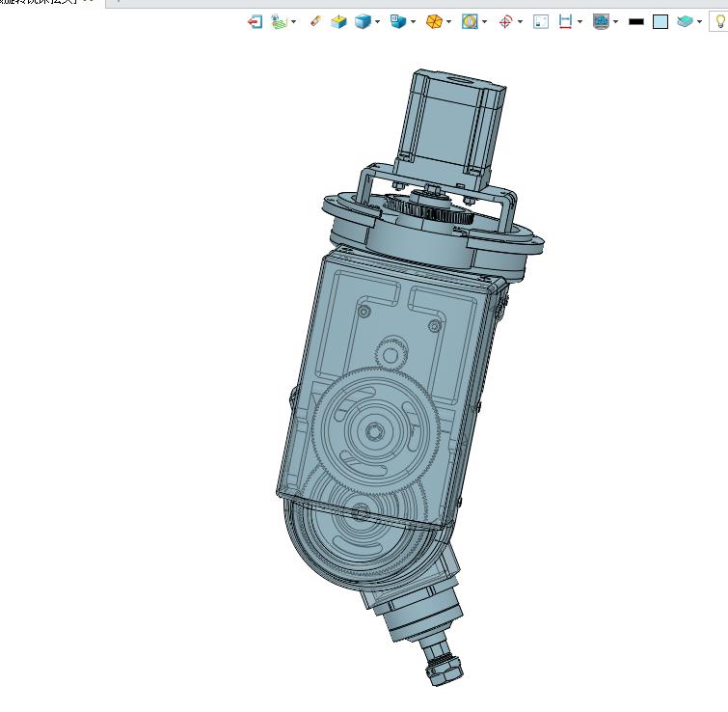Click the red crosshair target icon

click(505, 21)
